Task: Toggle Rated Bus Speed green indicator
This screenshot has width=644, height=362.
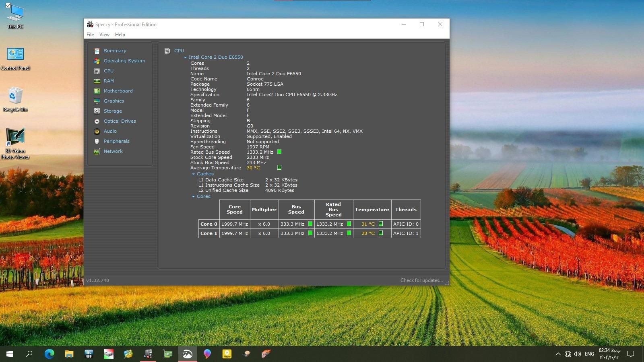Action: coord(279,152)
